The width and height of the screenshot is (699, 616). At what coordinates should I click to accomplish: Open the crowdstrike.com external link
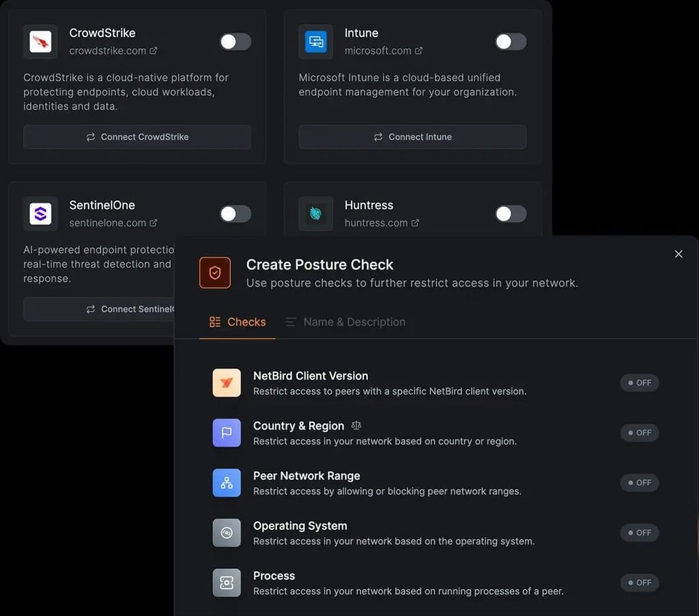tap(113, 51)
